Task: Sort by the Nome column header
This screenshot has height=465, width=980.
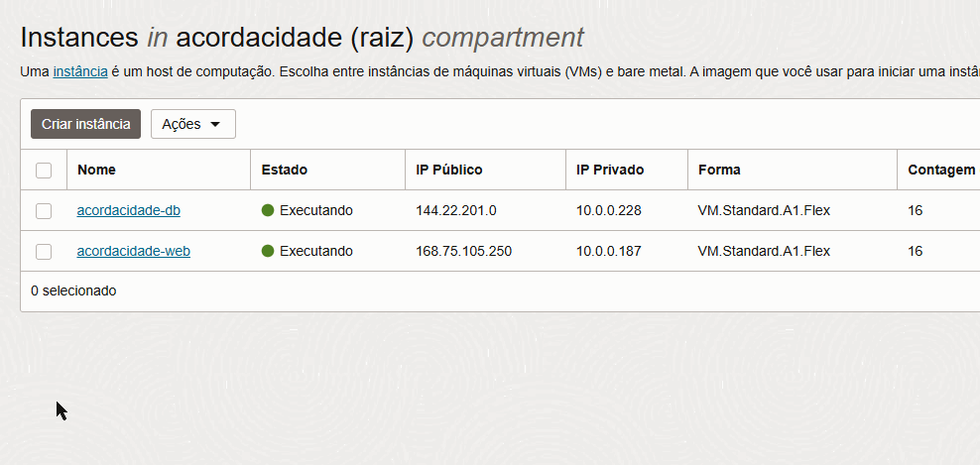Action: pyautogui.click(x=96, y=170)
